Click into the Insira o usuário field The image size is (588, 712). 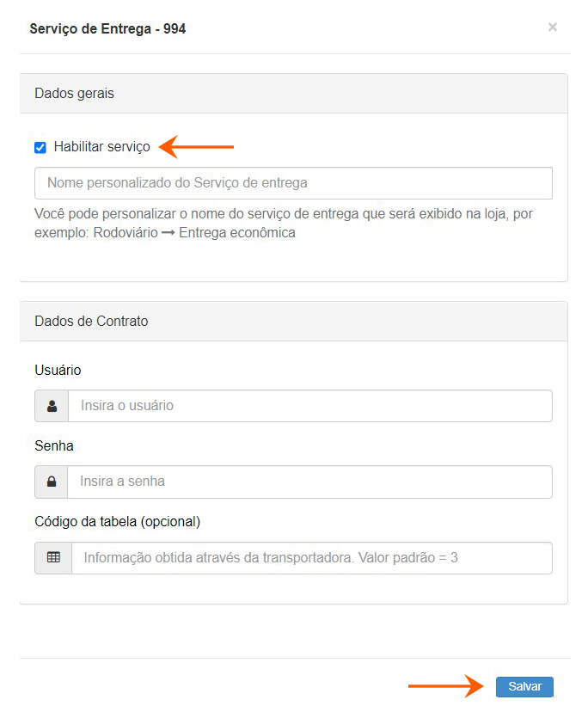(x=309, y=406)
